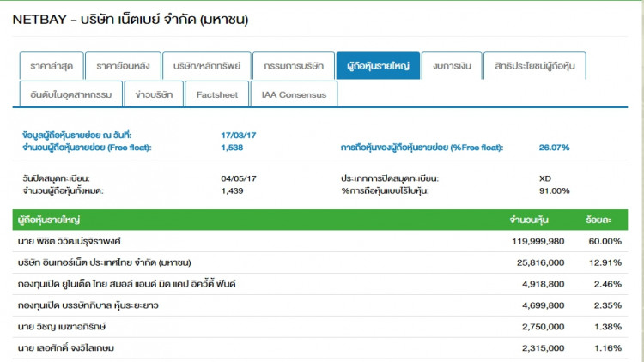The image size is (644, 362).
Task: Click share count 4,699,800
Action: (x=543, y=305)
